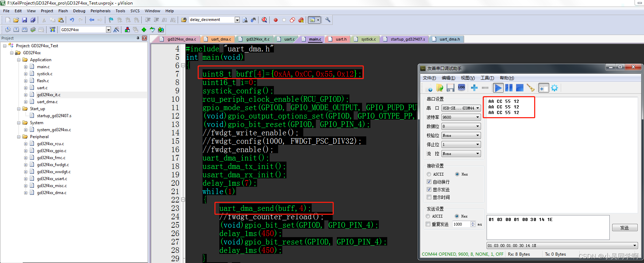The width and height of the screenshot is (644, 263).
Task: Open the send history dropdown in serial assistant
Action: (x=635, y=246)
